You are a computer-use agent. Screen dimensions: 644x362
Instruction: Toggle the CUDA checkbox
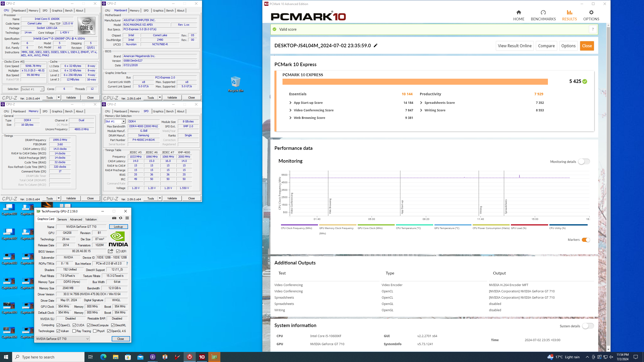[74, 325]
